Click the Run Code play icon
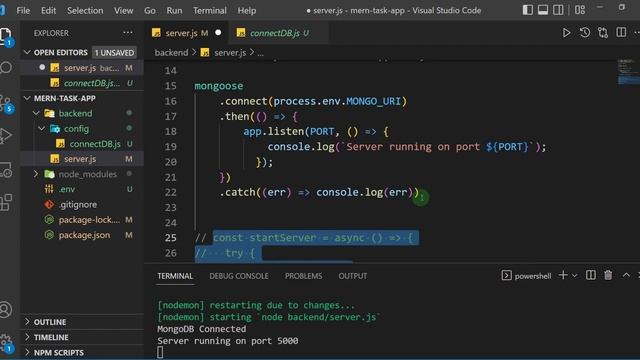The height and width of the screenshot is (360, 640). 566,33
